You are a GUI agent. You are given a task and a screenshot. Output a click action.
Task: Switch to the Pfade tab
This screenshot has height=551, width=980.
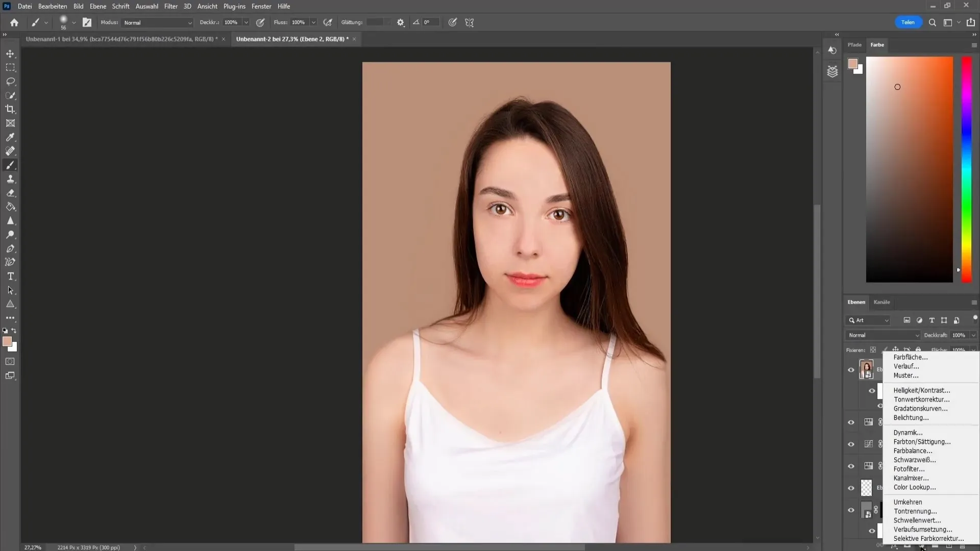click(x=854, y=45)
